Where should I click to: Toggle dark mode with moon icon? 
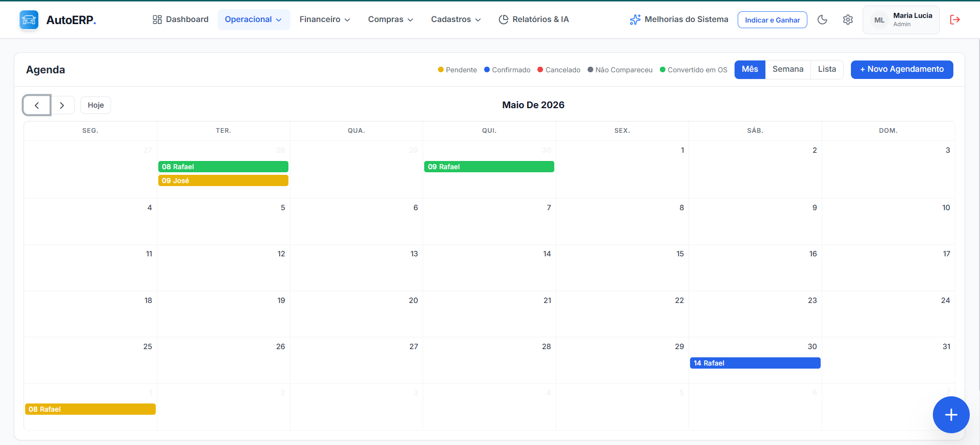point(822,19)
